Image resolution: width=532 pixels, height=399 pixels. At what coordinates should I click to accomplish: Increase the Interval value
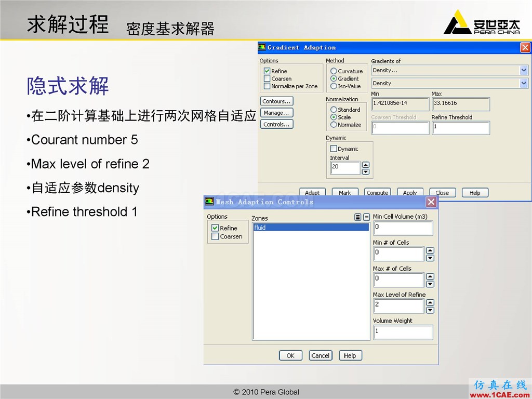tap(366, 165)
